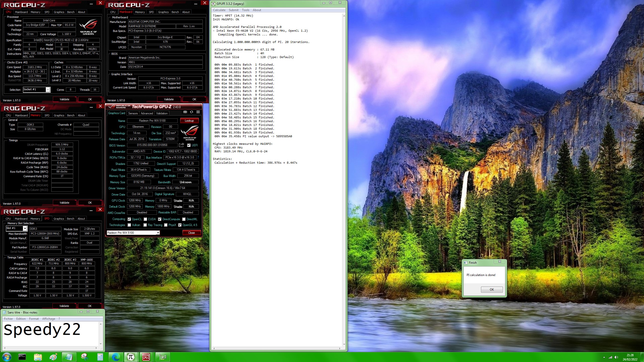
Task: Open the Snipping Tool from the taskbar
Action: 85,357
